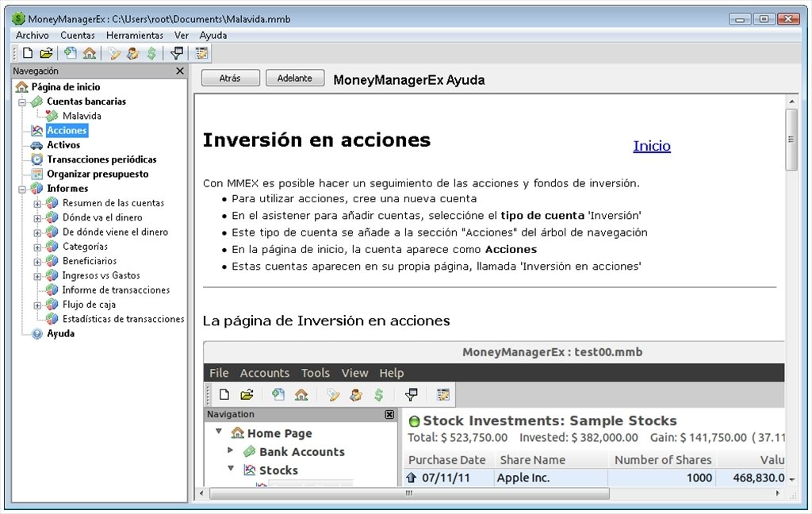Collapse the Informes tree node
812x514 pixels.
pos(22,189)
